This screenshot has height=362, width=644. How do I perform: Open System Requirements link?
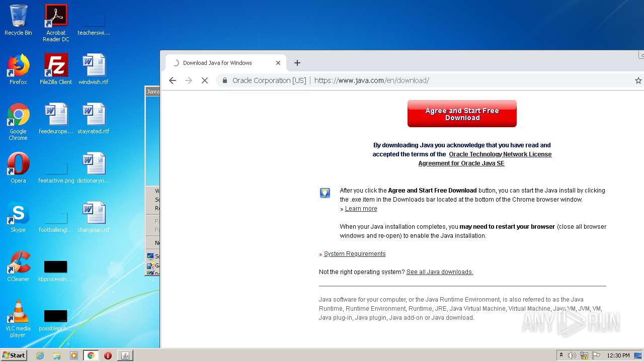pyautogui.click(x=355, y=254)
